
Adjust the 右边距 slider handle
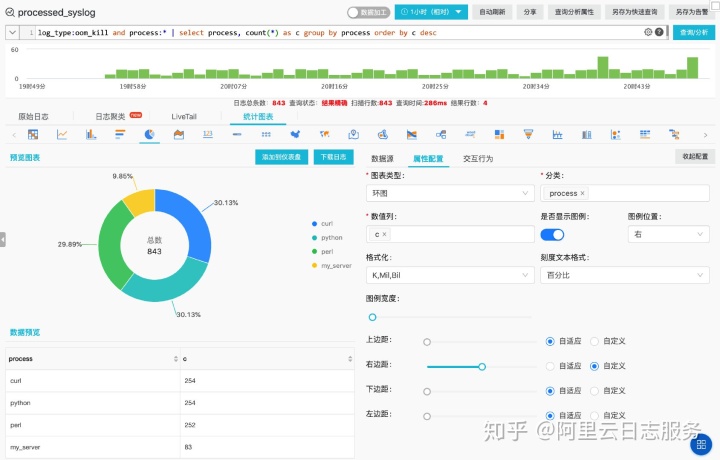tap(482, 366)
